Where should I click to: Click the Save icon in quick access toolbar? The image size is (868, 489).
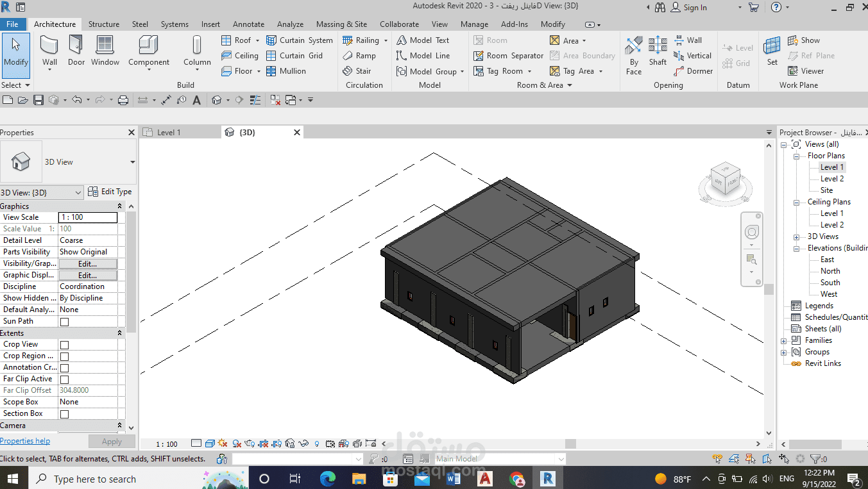pos(38,100)
